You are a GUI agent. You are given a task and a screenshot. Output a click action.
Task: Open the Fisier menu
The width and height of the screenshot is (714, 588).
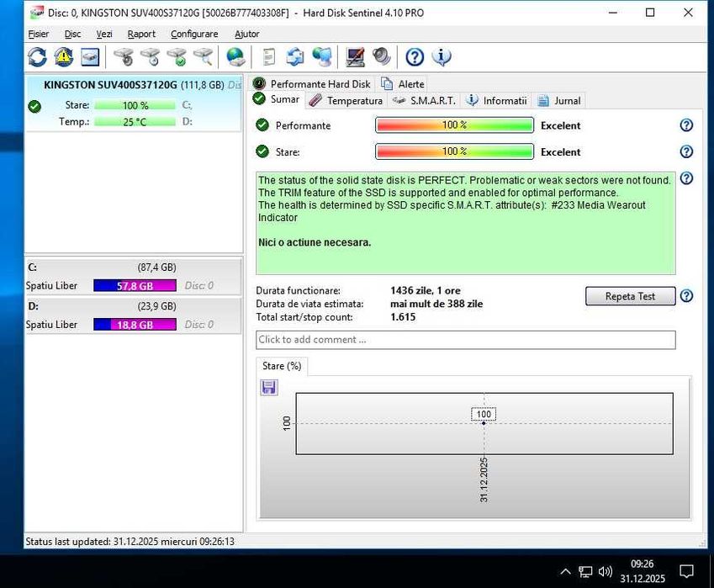(38, 34)
